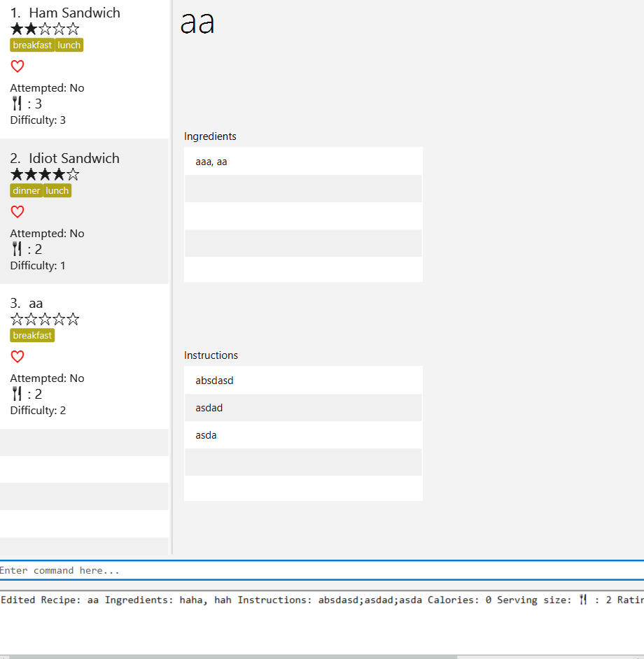Click the instruction row 'absdasd'

(303, 381)
